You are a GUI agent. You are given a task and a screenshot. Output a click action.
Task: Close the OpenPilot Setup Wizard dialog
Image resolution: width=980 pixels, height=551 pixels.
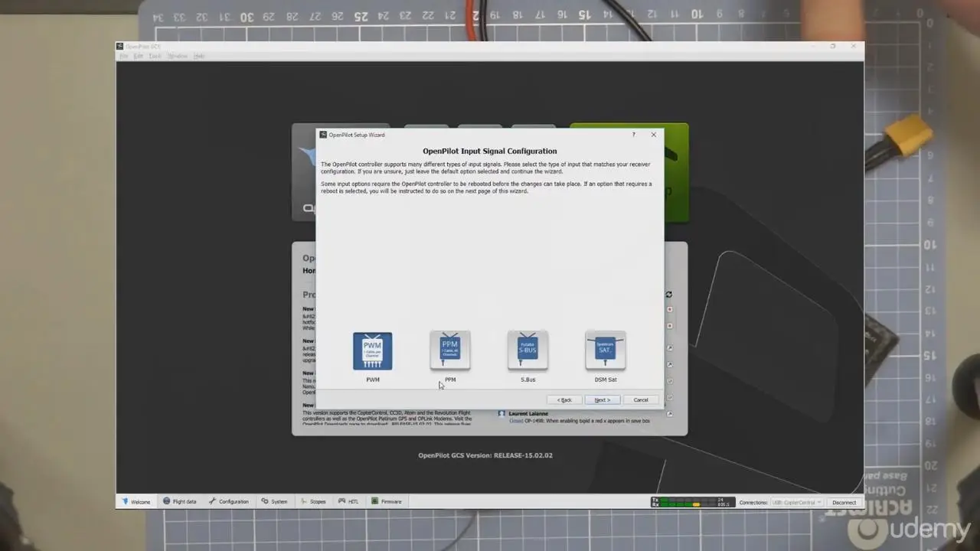[x=653, y=135]
